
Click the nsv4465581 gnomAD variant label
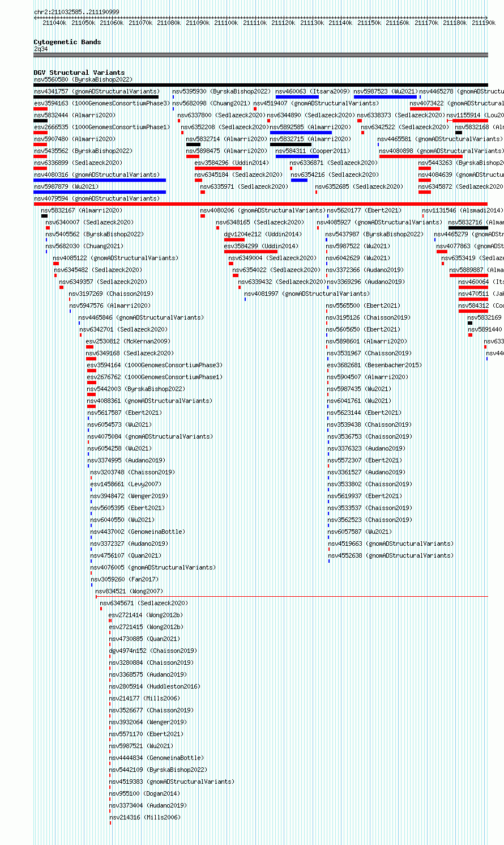click(x=440, y=139)
